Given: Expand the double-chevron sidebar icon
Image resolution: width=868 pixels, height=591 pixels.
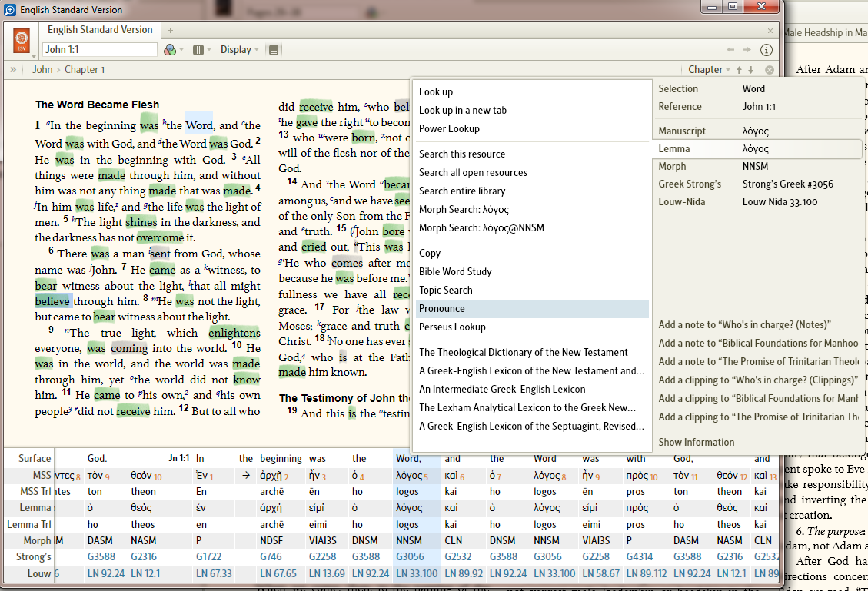Looking at the screenshot, I should click(13, 70).
